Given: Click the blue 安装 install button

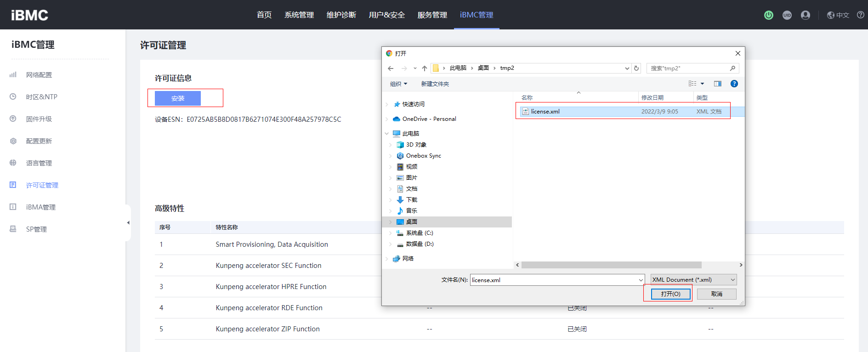Looking at the screenshot, I should (x=178, y=98).
